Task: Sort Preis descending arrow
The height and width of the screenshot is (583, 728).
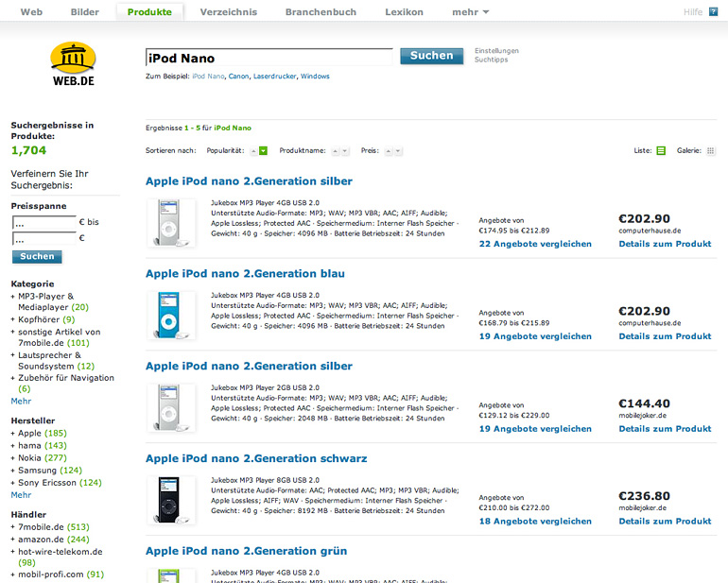Action: (397, 151)
